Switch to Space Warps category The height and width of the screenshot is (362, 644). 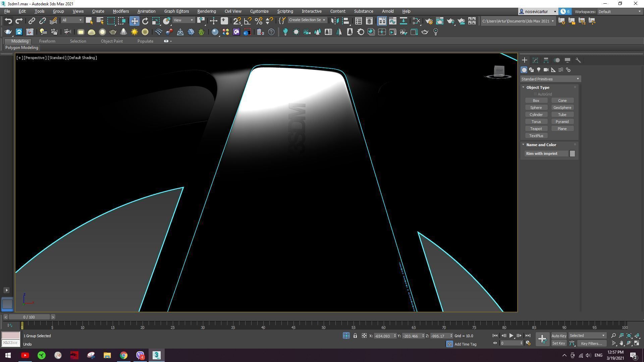pyautogui.click(x=561, y=70)
